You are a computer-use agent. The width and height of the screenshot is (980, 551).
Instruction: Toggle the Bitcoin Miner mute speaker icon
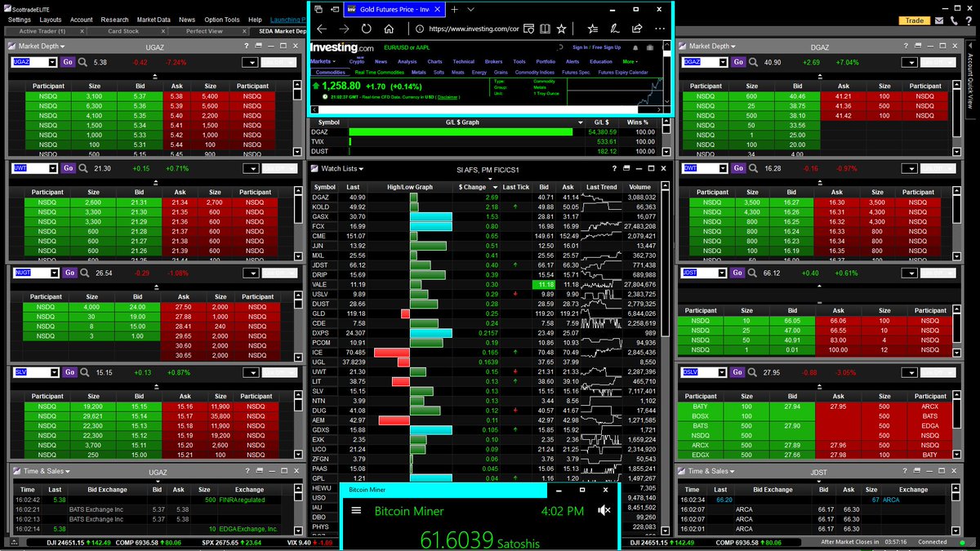click(604, 510)
